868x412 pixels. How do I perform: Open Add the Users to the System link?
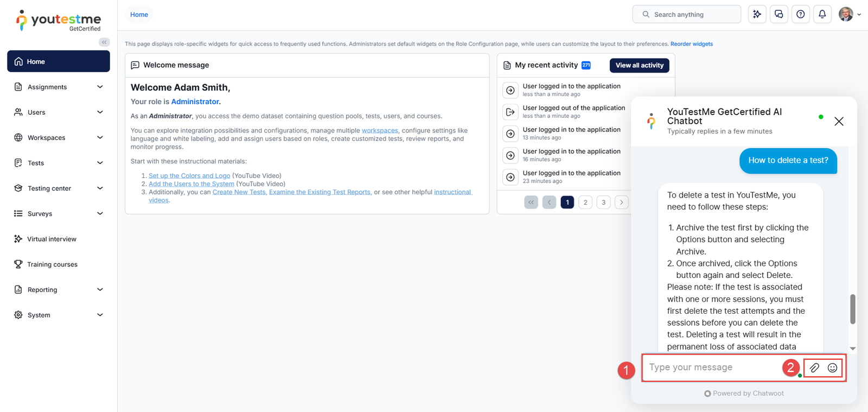coord(192,184)
